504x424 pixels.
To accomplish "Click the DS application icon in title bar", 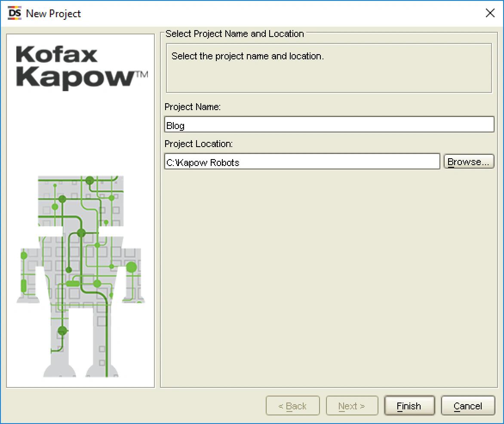I will [15, 13].
